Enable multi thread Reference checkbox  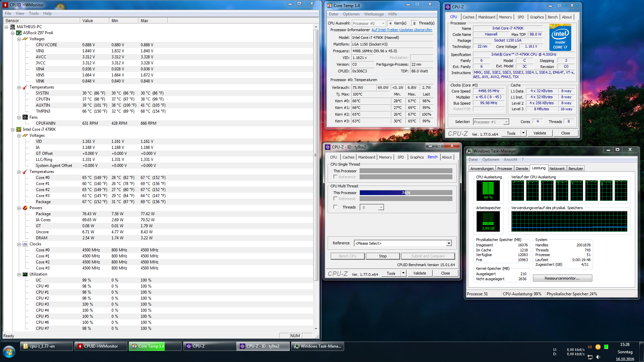click(x=335, y=199)
